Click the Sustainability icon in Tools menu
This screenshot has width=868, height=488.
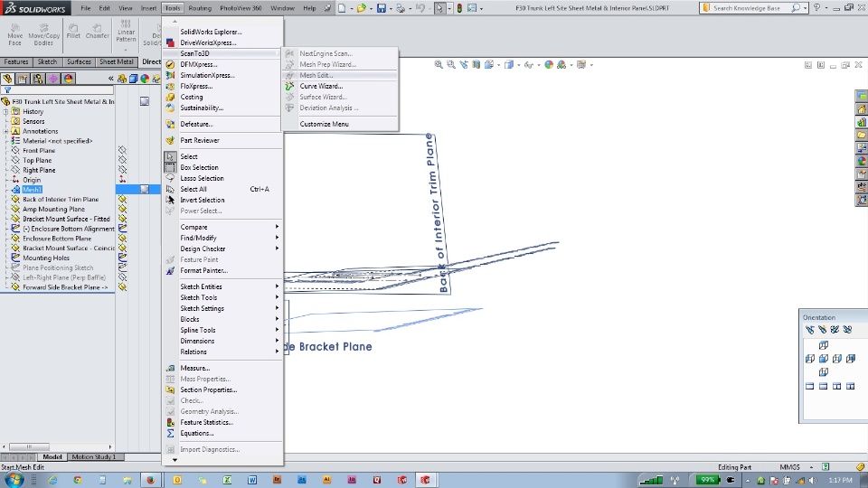(170, 108)
